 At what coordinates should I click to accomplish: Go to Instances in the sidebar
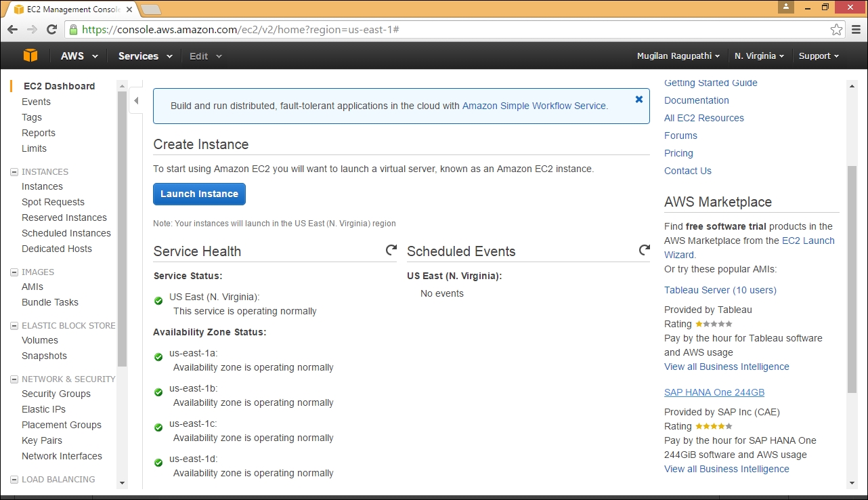(42, 186)
